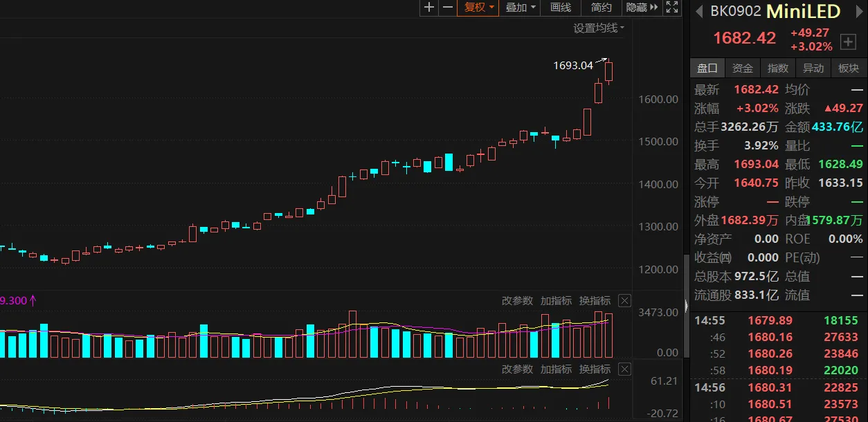Add MiniLED to watchlist plus icon

click(x=848, y=42)
